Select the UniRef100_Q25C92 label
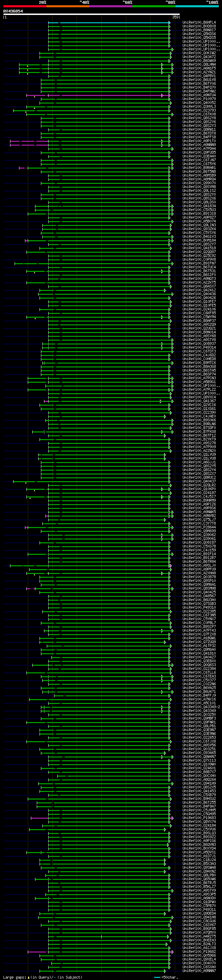Image resolution: width=222 pixels, height=980 pixels. tap(199, 256)
